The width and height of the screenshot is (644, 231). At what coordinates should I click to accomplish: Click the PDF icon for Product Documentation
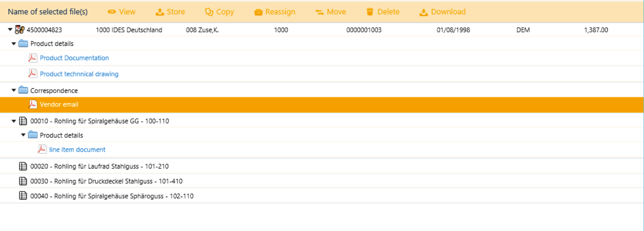[x=32, y=58]
